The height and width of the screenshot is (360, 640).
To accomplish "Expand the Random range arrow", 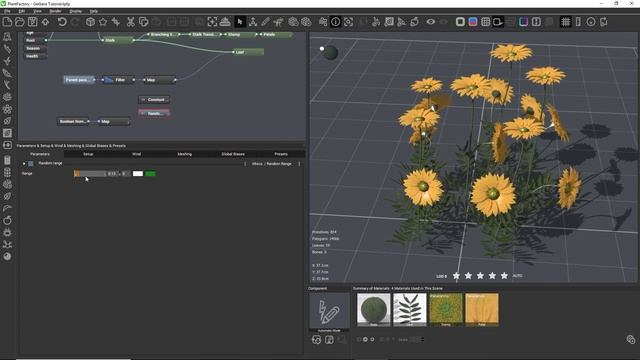I will pos(24,164).
